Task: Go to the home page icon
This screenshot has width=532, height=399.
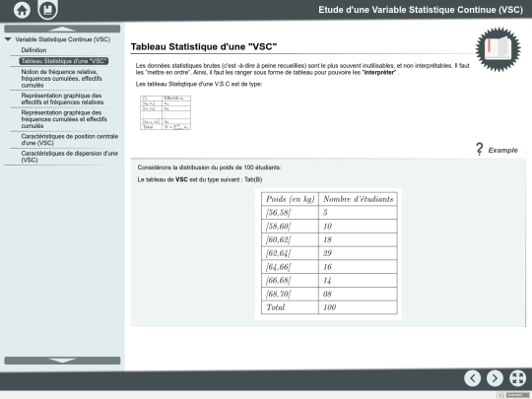Action: 22,10
